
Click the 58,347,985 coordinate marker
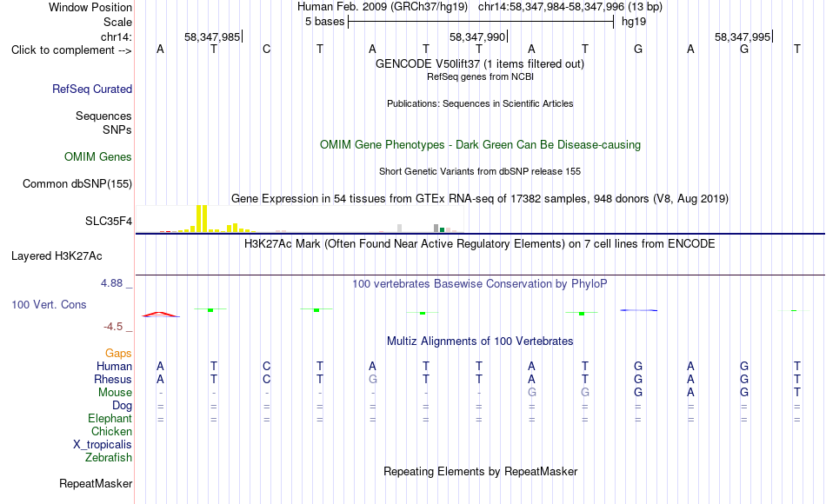click(x=212, y=36)
